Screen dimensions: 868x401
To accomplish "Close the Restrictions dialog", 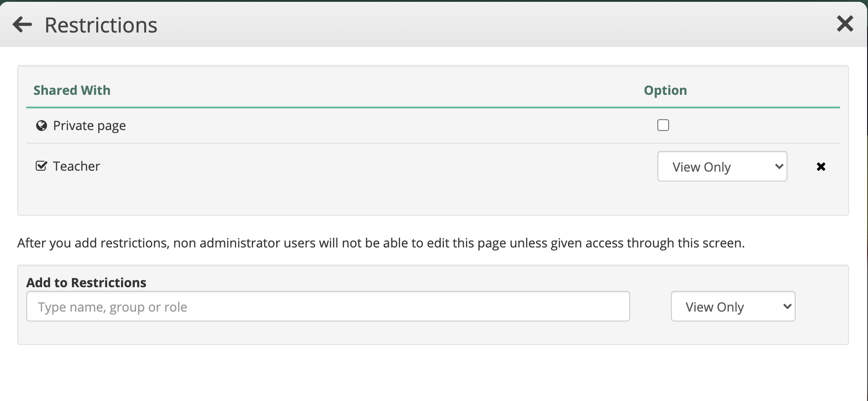I will [844, 23].
